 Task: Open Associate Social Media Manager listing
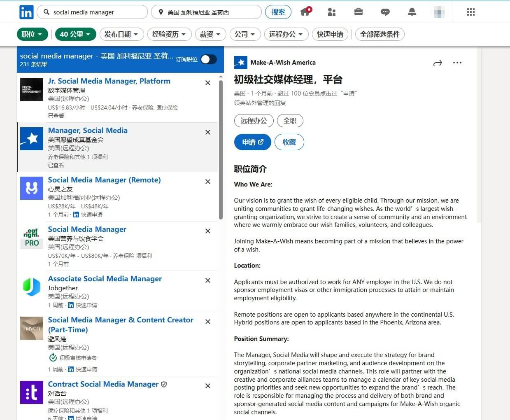pyautogui.click(x=105, y=279)
